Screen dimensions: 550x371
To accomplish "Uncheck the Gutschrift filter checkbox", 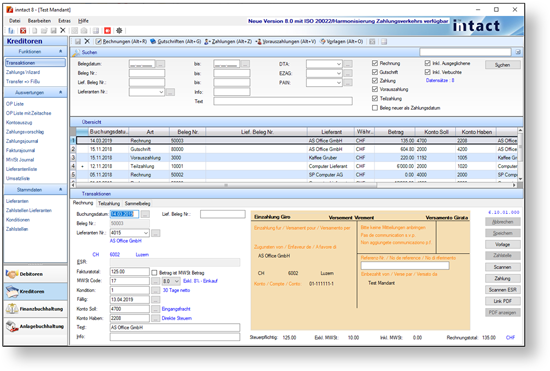I will coord(375,72).
